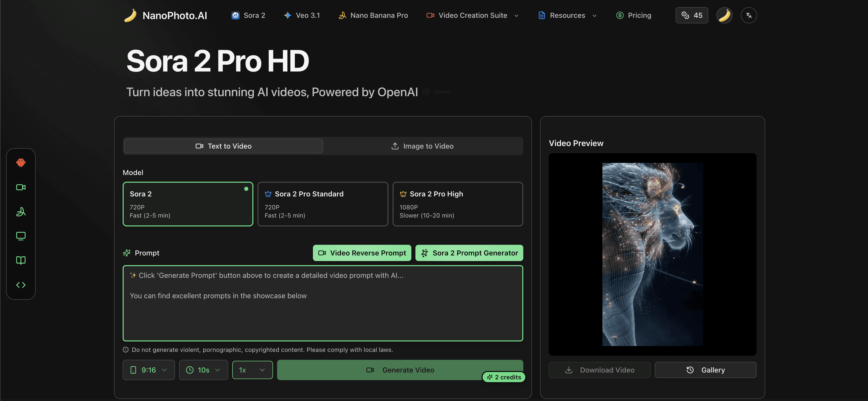Image resolution: width=868 pixels, height=401 pixels.
Task: Click the orange mascot icon in the sidebar
Action: point(21,163)
